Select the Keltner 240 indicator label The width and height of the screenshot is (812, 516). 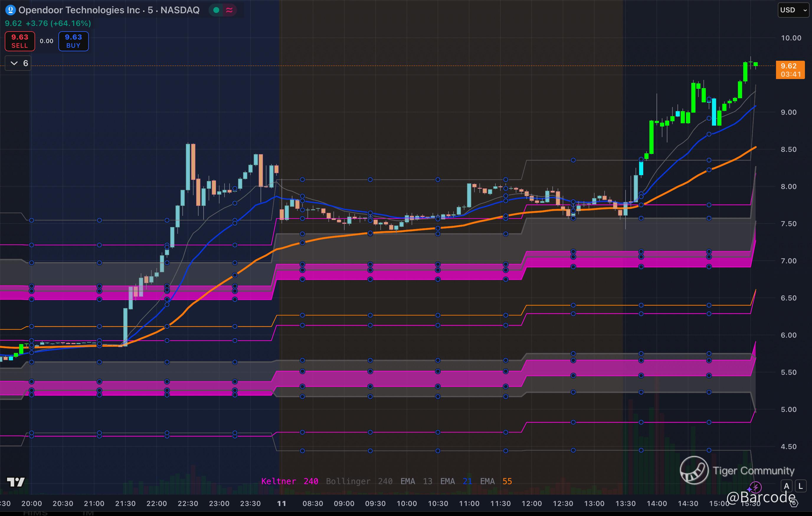click(289, 481)
